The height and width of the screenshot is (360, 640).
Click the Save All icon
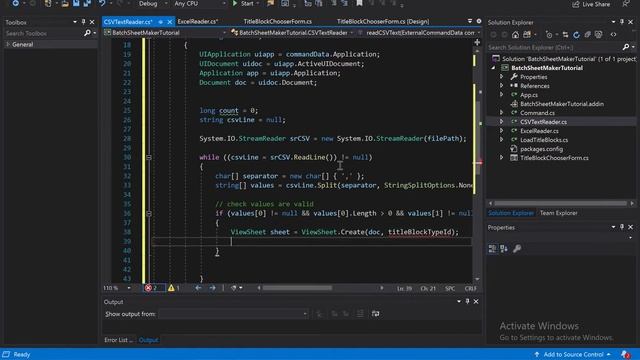coord(87,3)
